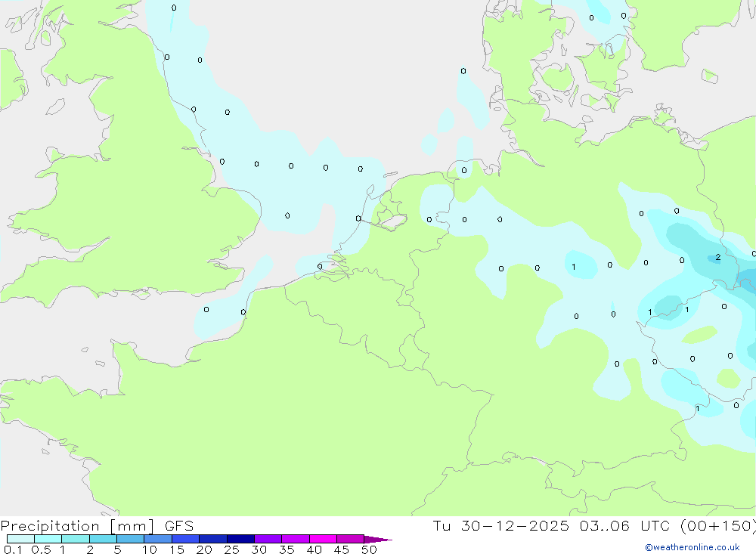The image size is (756, 554).
Task: Click the 25–30 mm darkest blue legend swatch
Action: point(240,539)
